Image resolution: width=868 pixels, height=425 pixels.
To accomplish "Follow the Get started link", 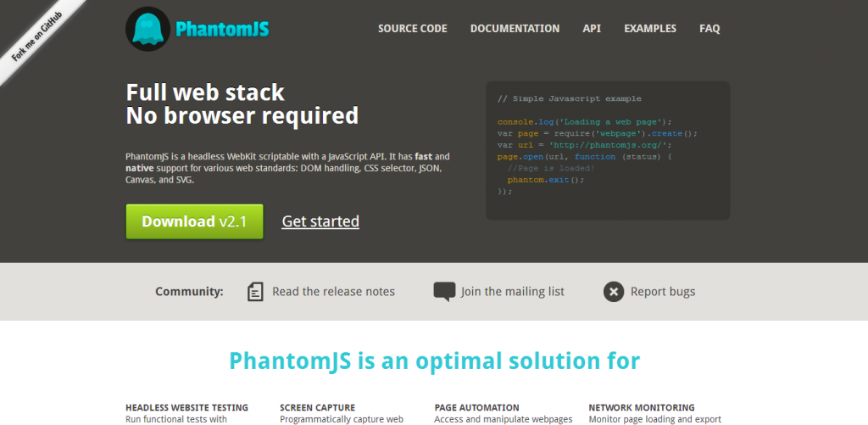I will (320, 221).
